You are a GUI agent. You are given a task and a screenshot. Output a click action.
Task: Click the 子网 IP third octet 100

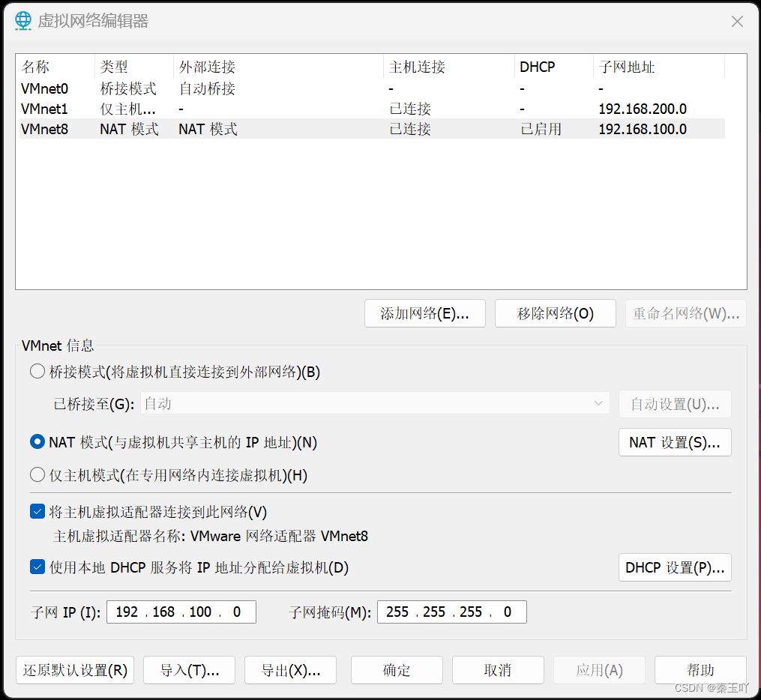click(200, 612)
